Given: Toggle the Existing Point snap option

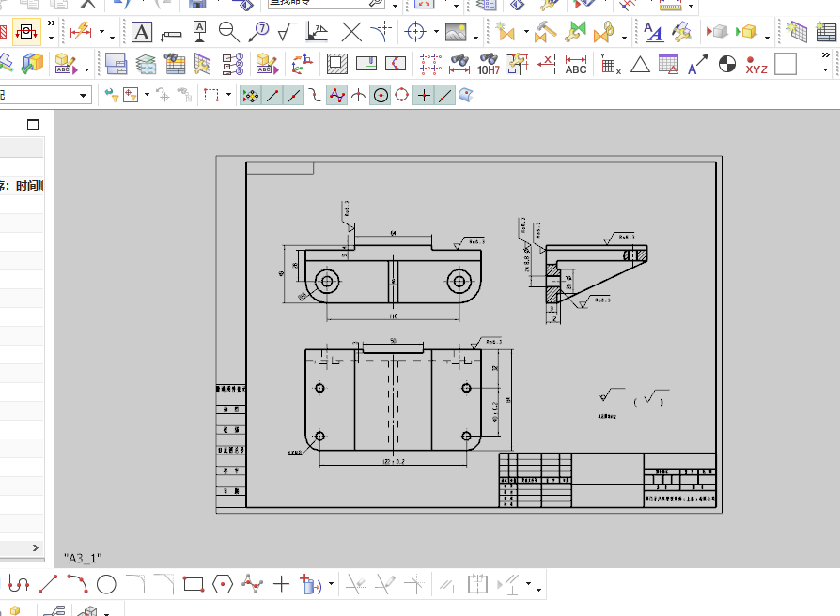Looking at the screenshot, I should [x=424, y=96].
